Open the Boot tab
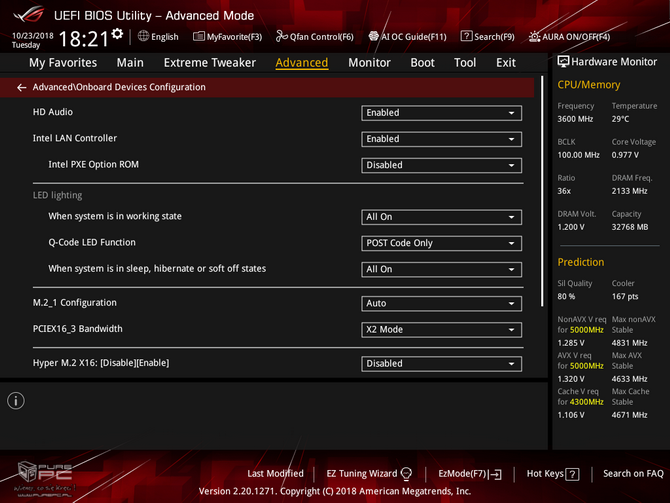The image size is (670, 503). [422, 63]
